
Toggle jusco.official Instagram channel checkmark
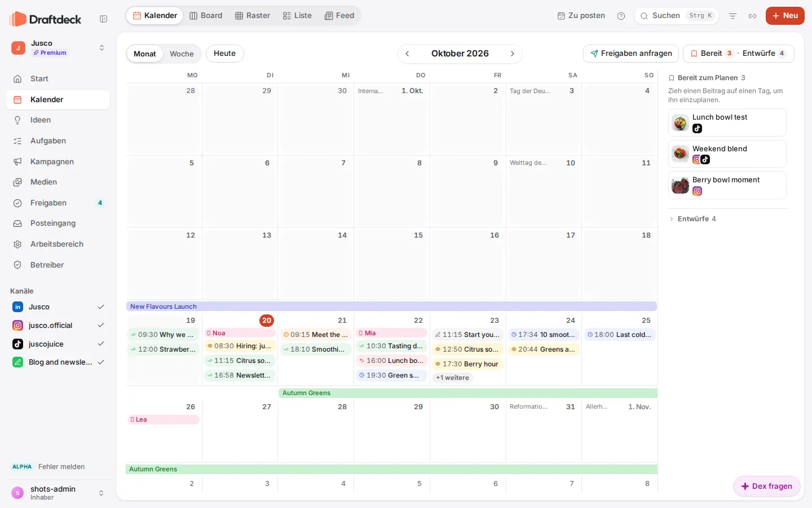(101, 325)
